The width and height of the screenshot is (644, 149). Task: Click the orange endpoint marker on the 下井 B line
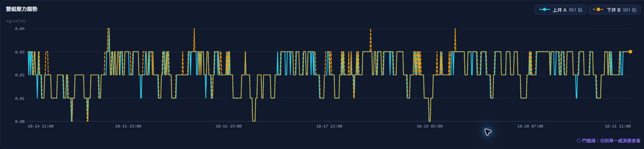(x=630, y=51)
